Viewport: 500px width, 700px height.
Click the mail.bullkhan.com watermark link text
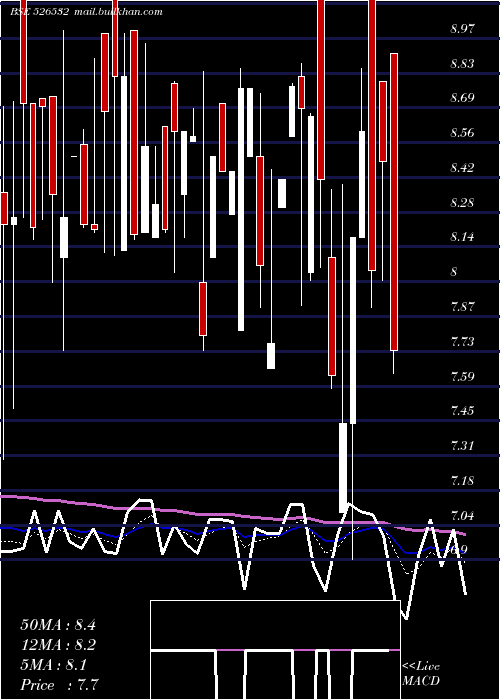tap(117, 12)
